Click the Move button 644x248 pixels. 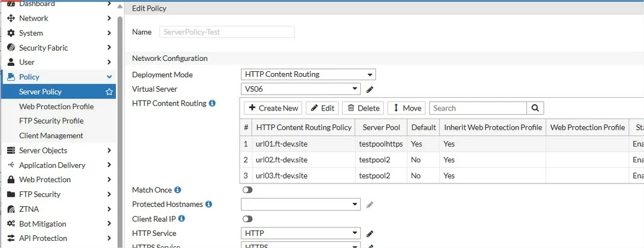[x=407, y=109]
